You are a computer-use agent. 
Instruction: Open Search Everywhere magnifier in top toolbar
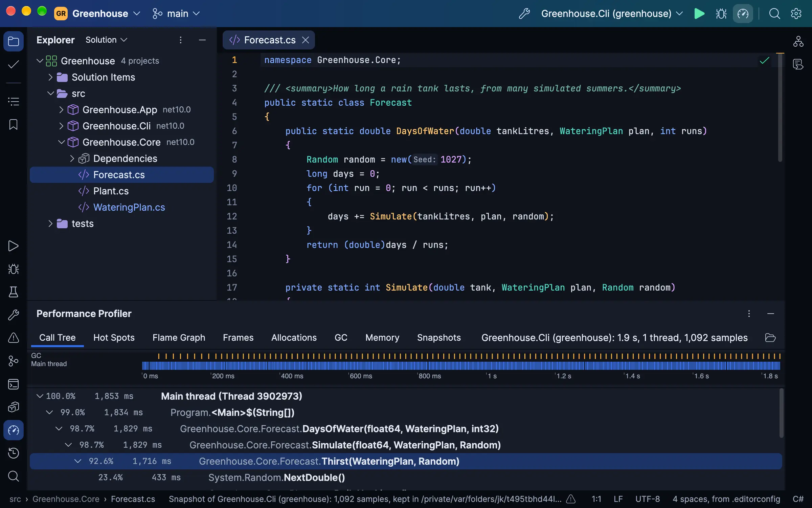[774, 14]
